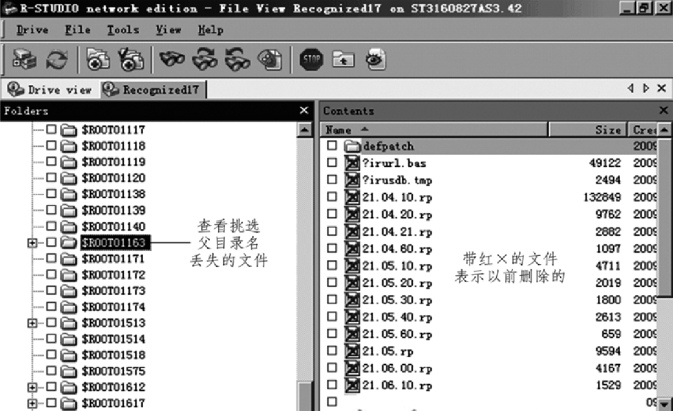Screen dimensions: 673x411
Task: Open the File menu
Action: pos(78,30)
